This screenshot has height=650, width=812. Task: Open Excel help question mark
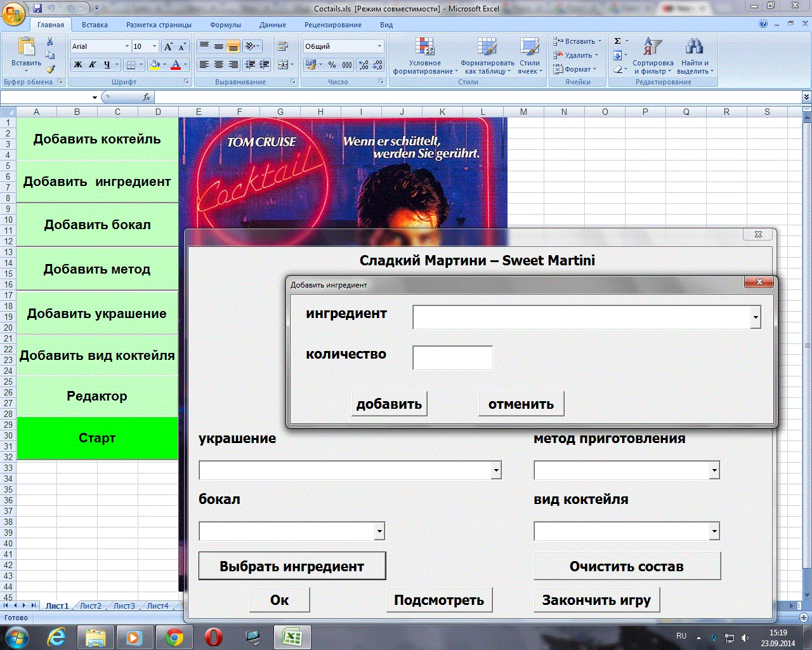click(763, 24)
